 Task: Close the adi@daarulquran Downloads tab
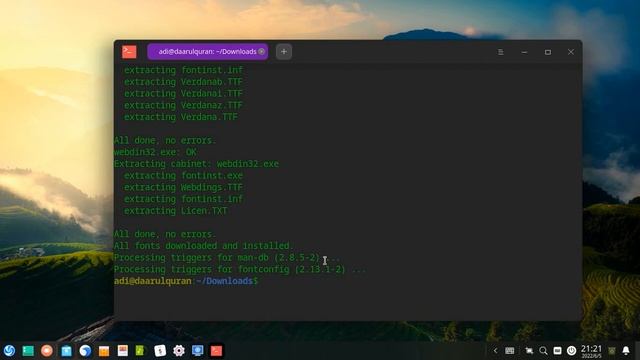(x=261, y=51)
